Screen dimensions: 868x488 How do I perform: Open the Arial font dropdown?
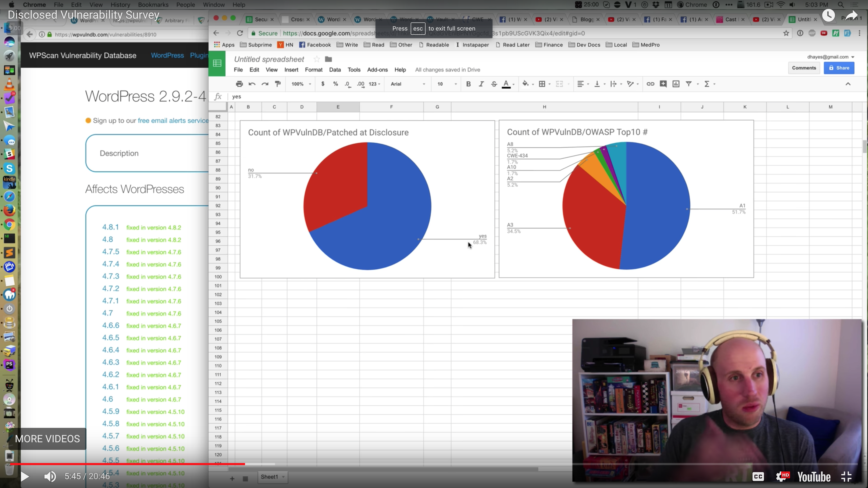(408, 84)
